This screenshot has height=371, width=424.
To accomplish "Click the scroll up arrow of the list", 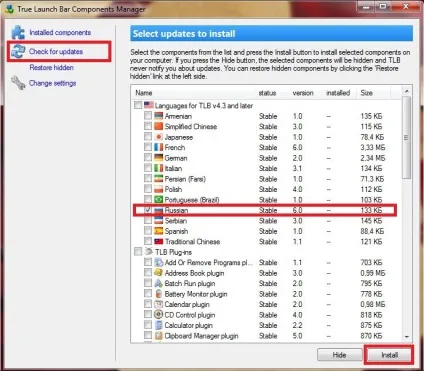I will (406, 91).
